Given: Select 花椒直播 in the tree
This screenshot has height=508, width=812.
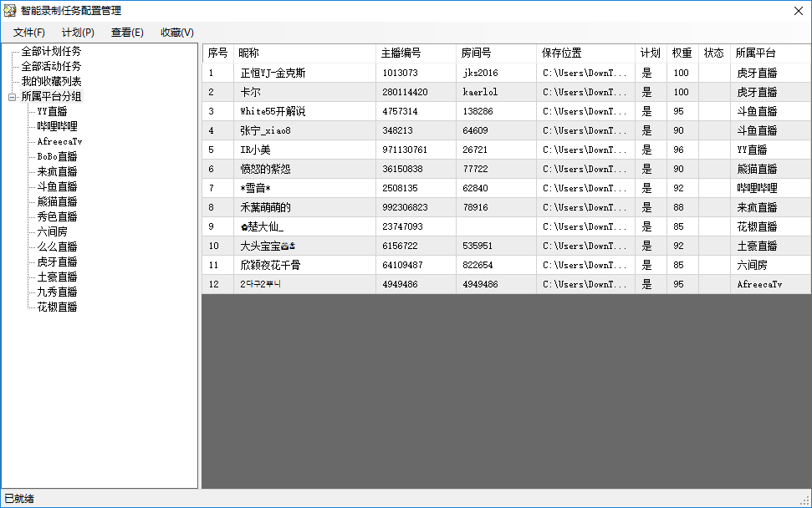Looking at the screenshot, I should 57,307.
